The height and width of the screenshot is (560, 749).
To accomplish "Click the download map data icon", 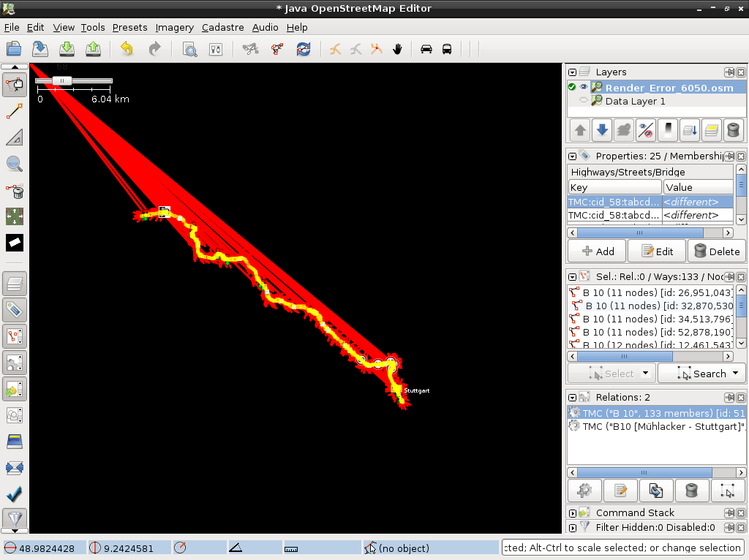I will click(x=67, y=49).
